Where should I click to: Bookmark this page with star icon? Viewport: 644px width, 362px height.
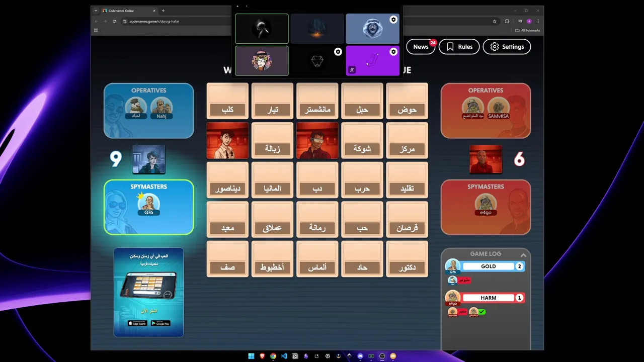click(x=495, y=21)
